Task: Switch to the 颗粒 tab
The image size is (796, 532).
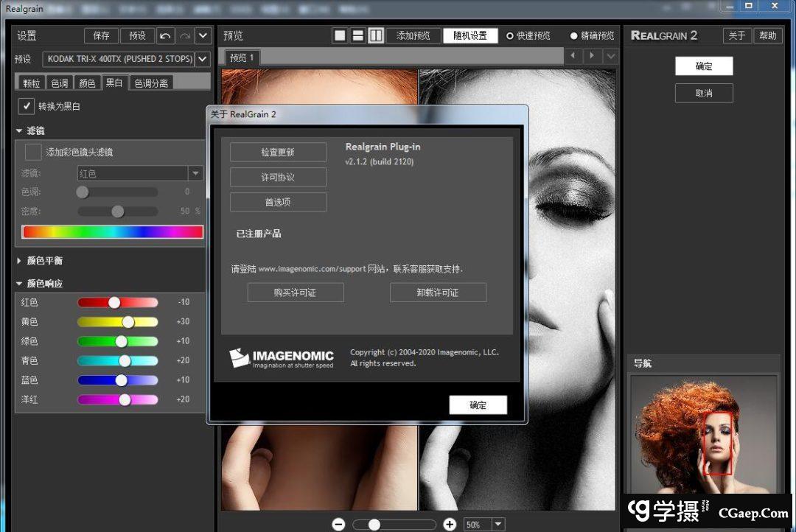Action: (32, 83)
